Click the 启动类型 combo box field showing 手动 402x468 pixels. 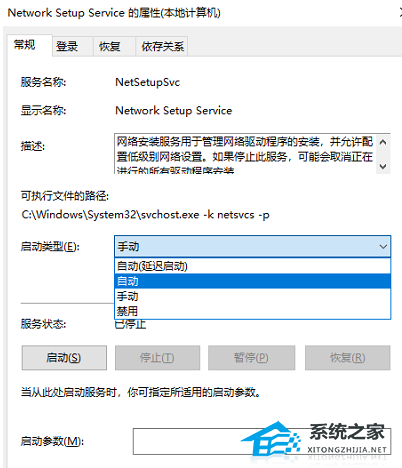pyautogui.click(x=252, y=247)
